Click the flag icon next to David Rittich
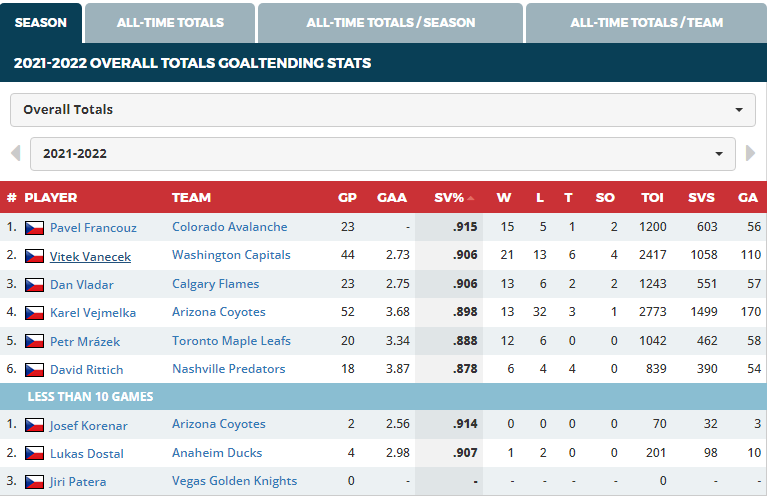The image size is (779, 501). point(34,370)
